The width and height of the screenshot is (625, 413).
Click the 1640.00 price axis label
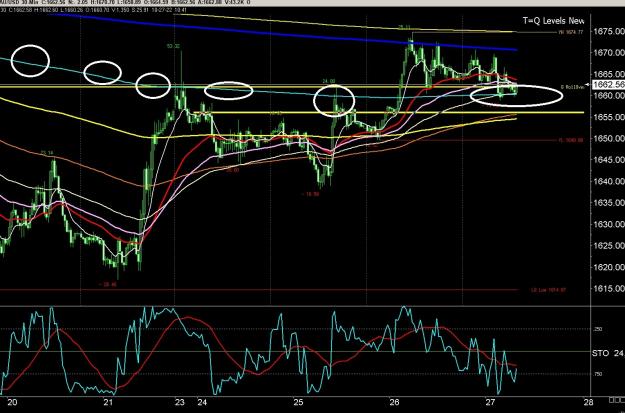click(609, 181)
